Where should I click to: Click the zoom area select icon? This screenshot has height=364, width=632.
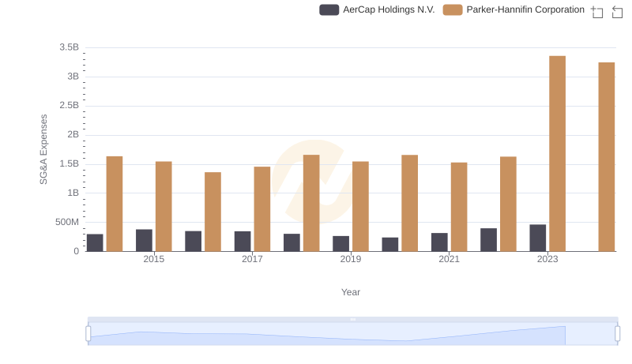597,12
